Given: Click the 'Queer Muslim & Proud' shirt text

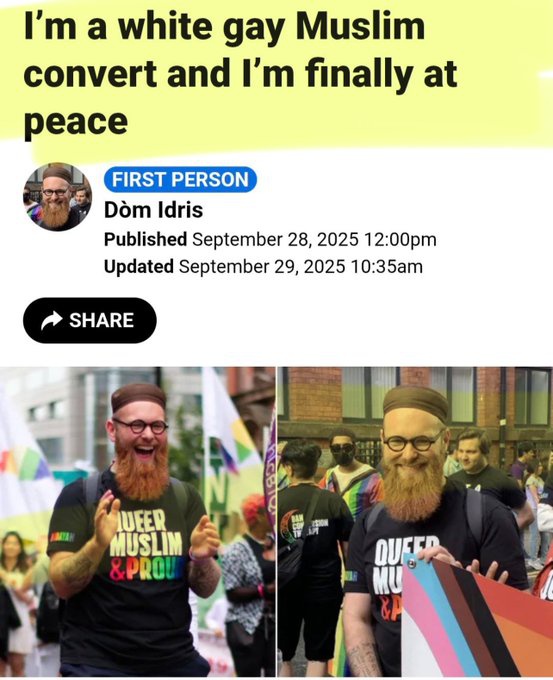Looking at the screenshot, I should (x=145, y=546).
